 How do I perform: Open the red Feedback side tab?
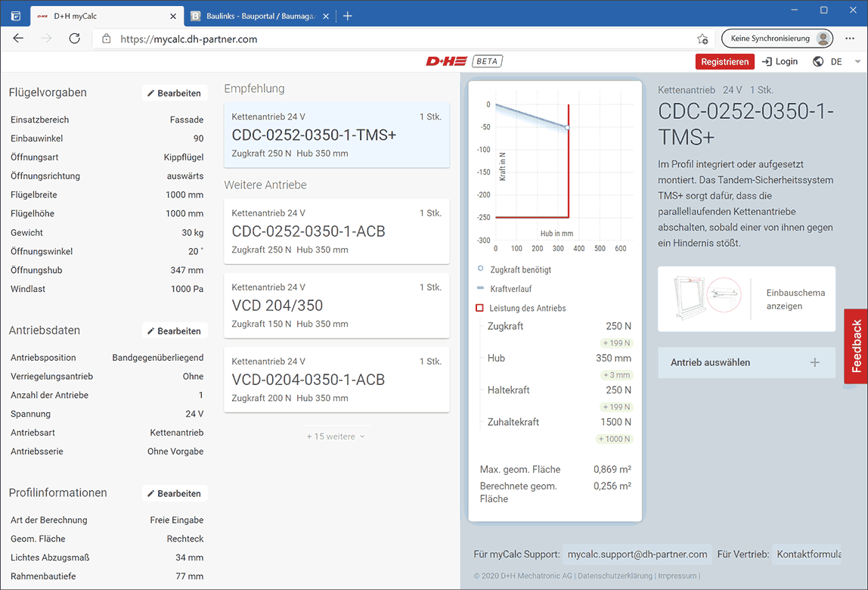click(x=856, y=346)
